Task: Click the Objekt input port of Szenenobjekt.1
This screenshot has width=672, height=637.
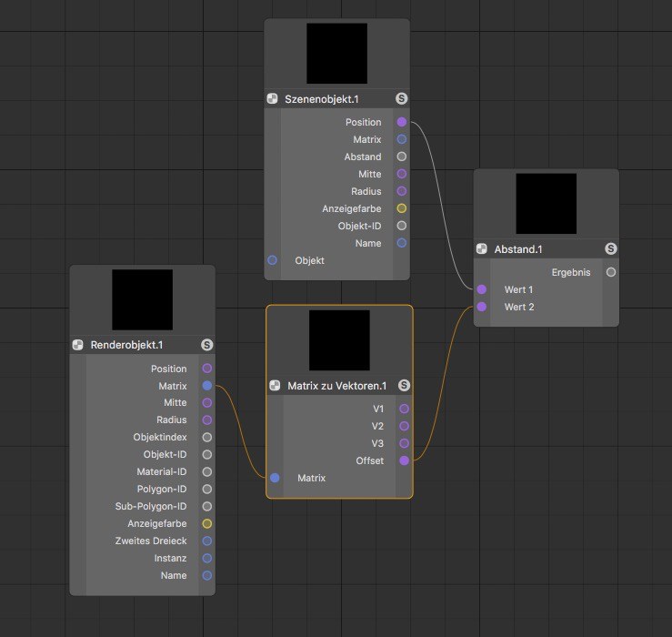Action: (x=272, y=260)
